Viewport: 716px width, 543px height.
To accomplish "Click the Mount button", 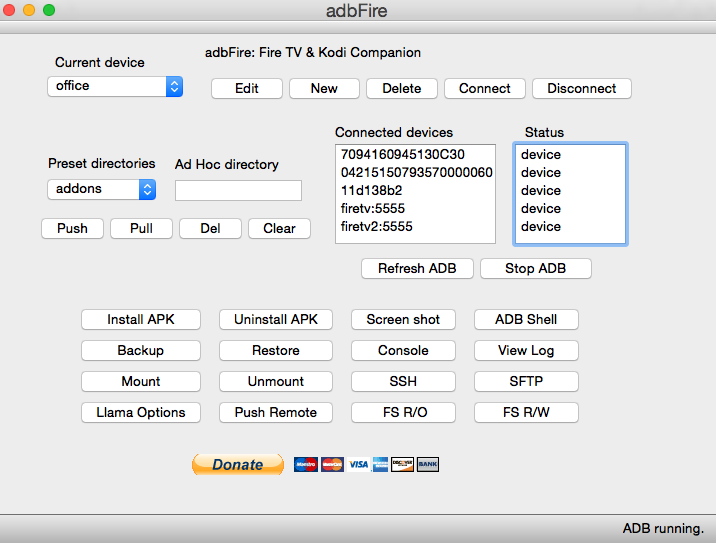I will point(141,382).
